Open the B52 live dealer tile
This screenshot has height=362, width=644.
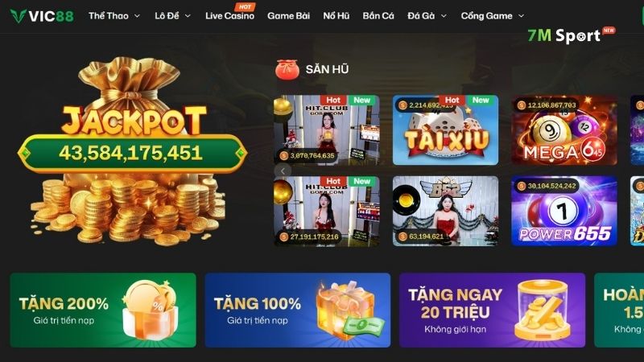(446, 211)
